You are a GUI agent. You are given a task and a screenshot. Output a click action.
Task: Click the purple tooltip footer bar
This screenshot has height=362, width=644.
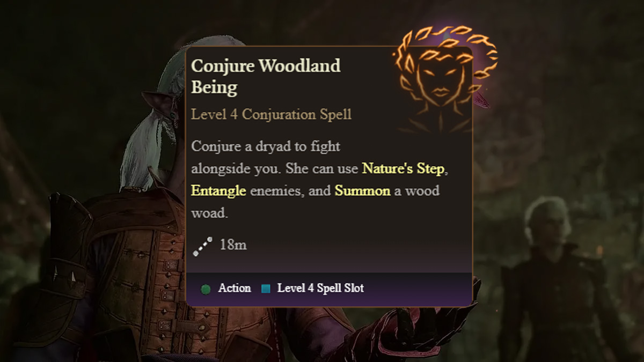pyautogui.click(x=329, y=289)
